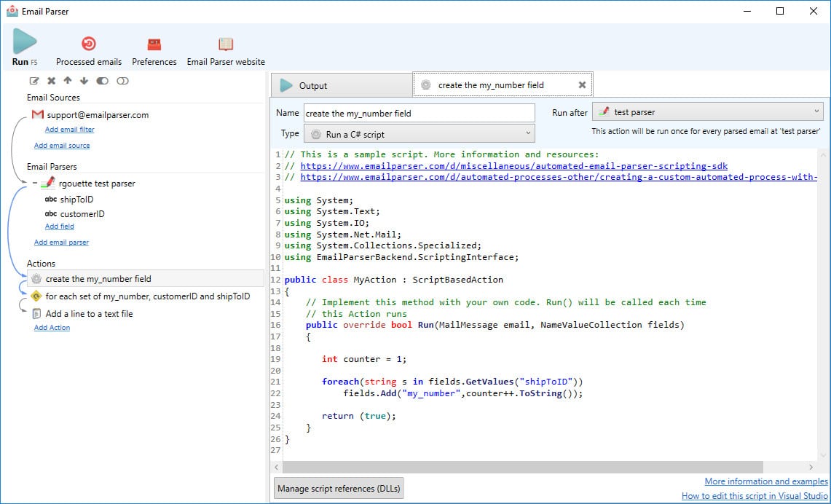Click the public class MyAction code line
Screen dimensions: 831x504
[x=394, y=279]
